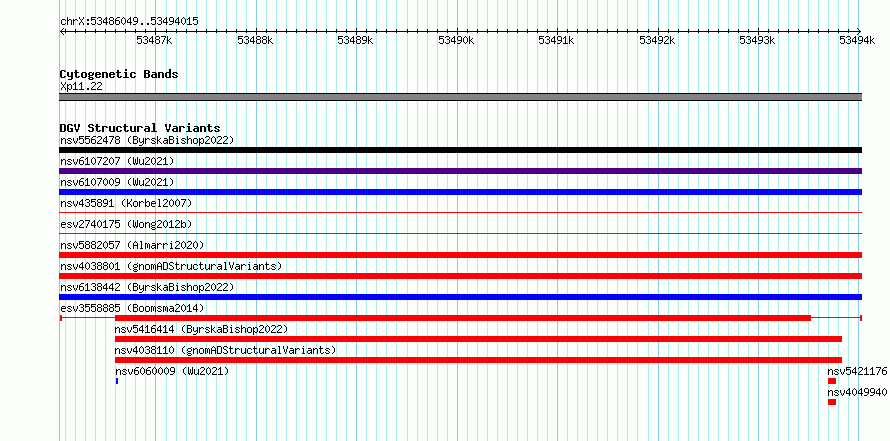Select the gray Xp11.22 cytogenetic band bar
The height and width of the screenshot is (441, 890).
pyautogui.click(x=460, y=97)
